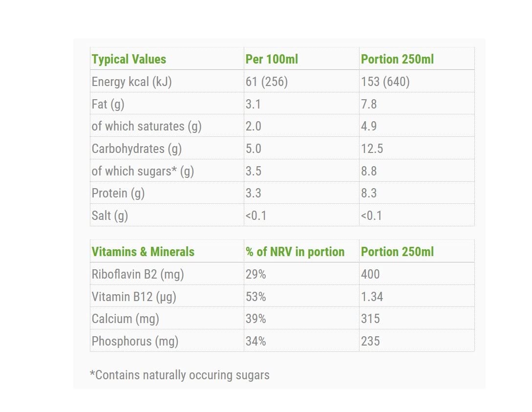Click the "of which saturates (g)" label

click(x=147, y=126)
